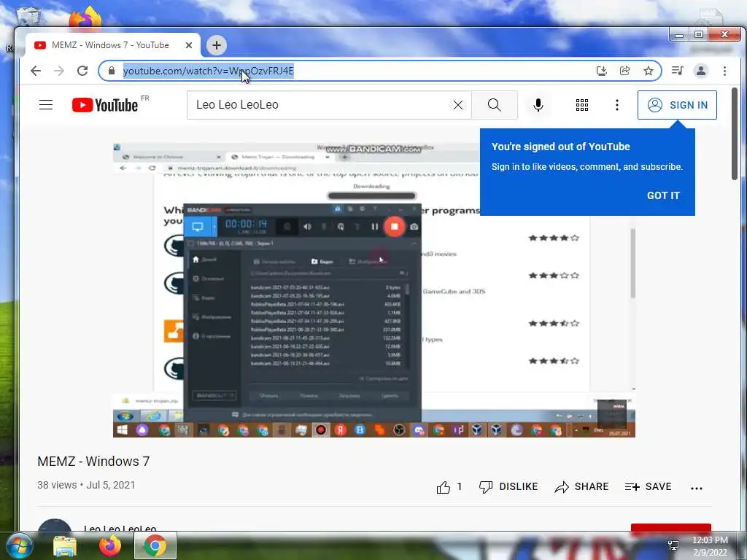The width and height of the screenshot is (747, 560).
Task: Bookmark this page with the star
Action: (649, 71)
